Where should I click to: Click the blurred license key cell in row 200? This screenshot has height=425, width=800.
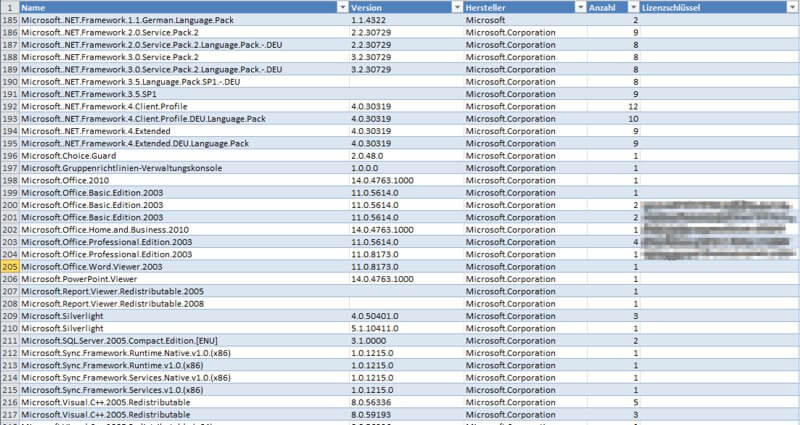719,205
